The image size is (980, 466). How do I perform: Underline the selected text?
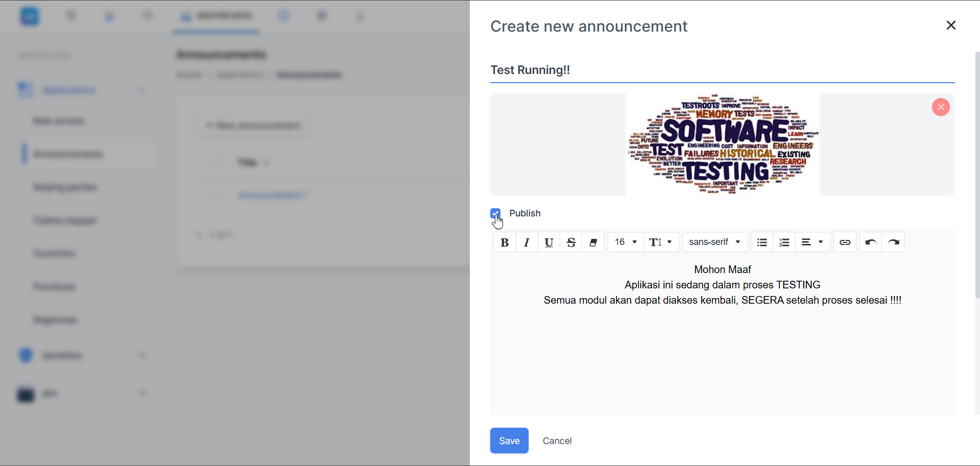click(549, 242)
